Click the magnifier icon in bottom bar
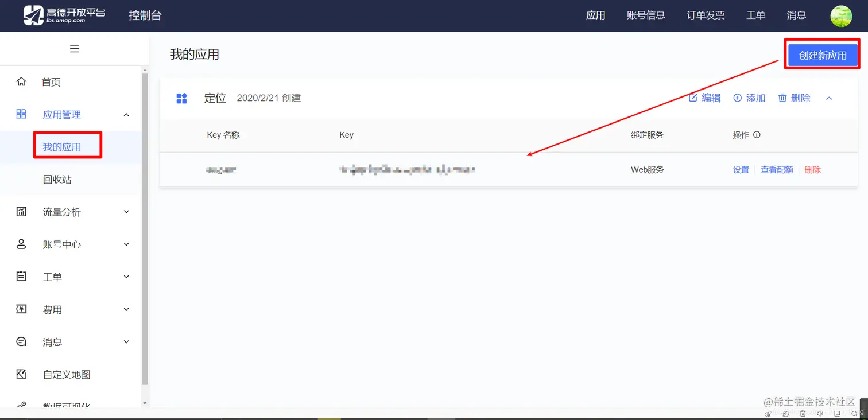The height and width of the screenshot is (420, 868). [x=855, y=414]
